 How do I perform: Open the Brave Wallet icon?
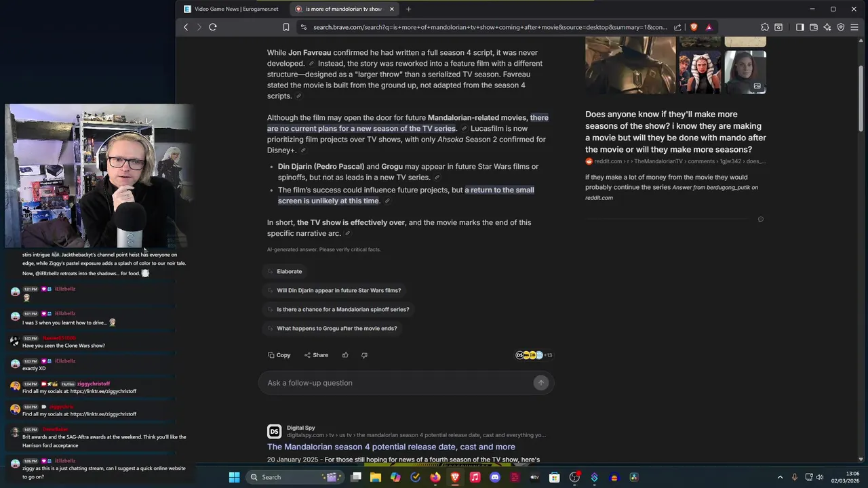point(814,27)
